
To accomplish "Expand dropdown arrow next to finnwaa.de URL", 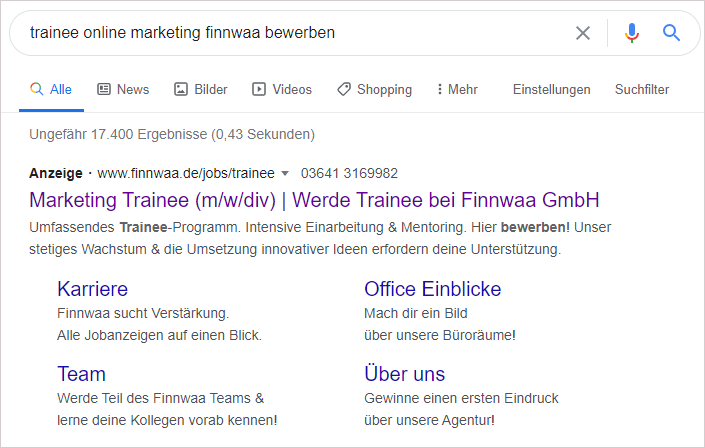I will coord(285,173).
